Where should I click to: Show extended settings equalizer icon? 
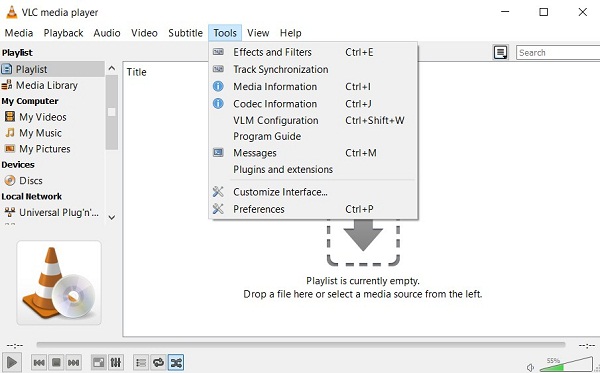tap(116, 362)
